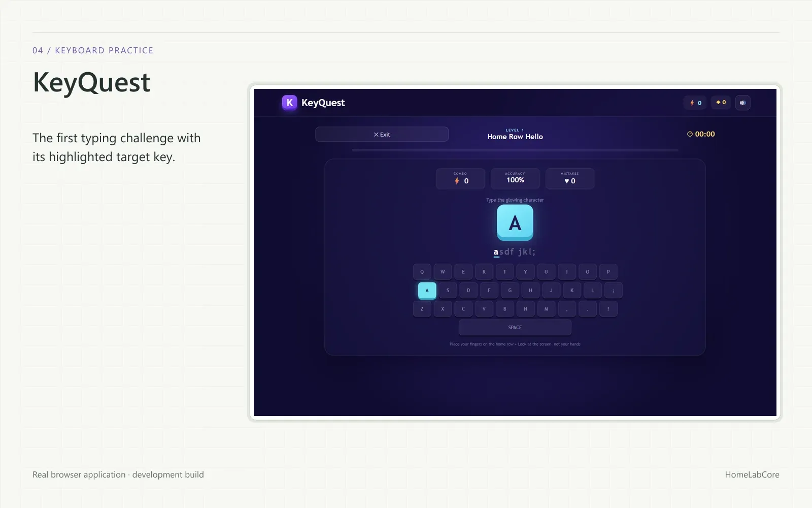
Task: Exit the level with the Exit button
Action: tap(382, 134)
